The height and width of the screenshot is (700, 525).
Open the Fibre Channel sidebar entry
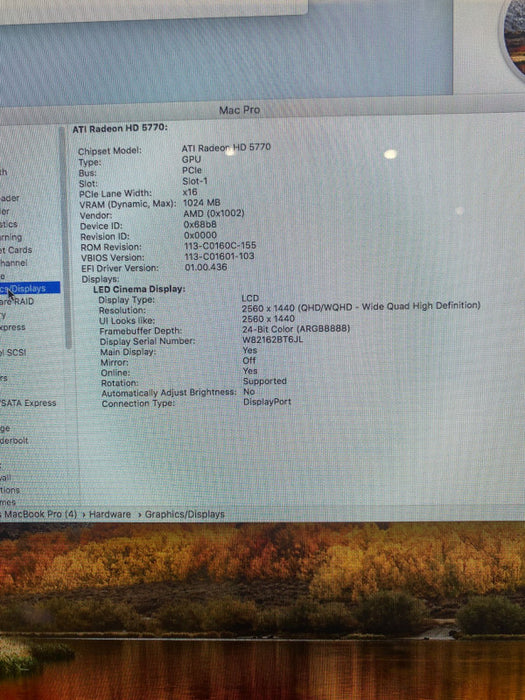pos(13,263)
